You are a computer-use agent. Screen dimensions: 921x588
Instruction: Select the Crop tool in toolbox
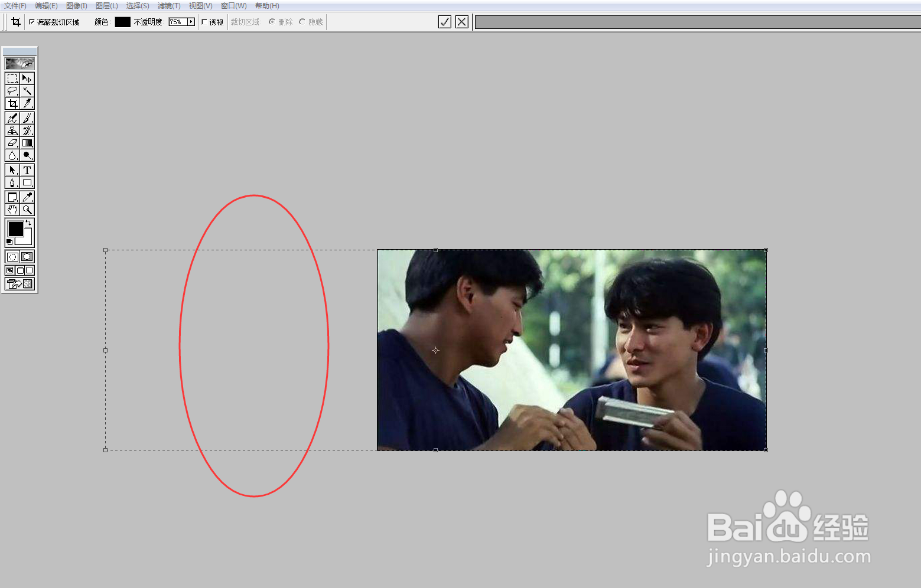12,103
